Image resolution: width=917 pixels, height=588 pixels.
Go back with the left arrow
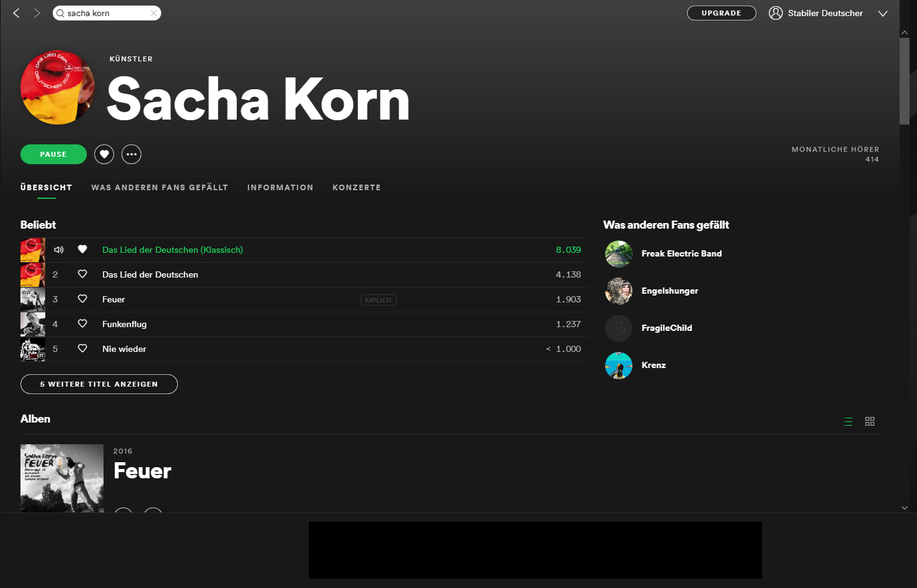17,13
